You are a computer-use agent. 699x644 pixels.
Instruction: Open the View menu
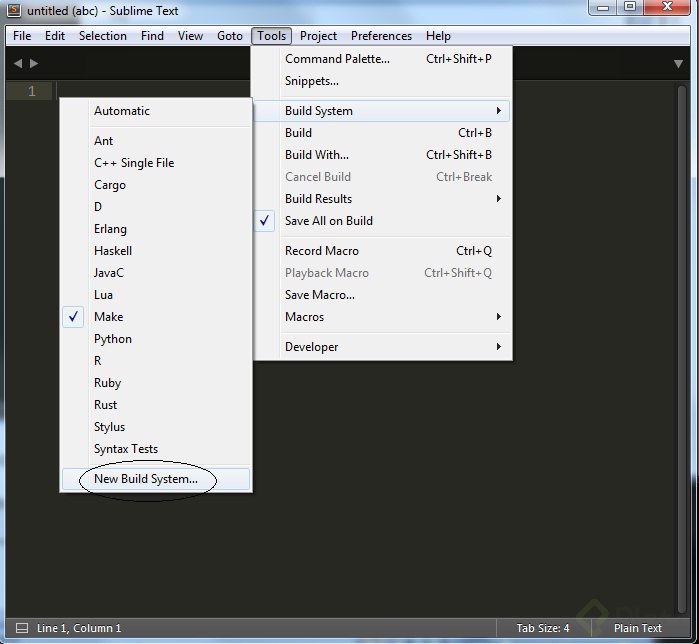tap(190, 36)
